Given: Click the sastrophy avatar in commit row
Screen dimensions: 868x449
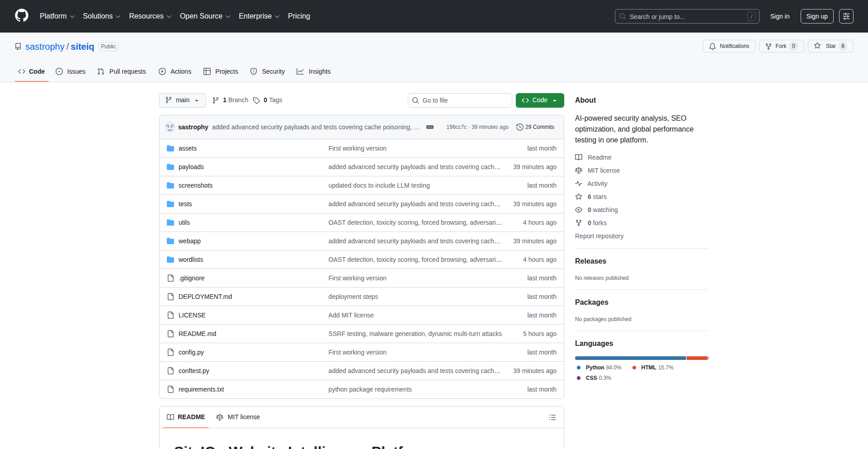Looking at the screenshot, I should pos(170,127).
